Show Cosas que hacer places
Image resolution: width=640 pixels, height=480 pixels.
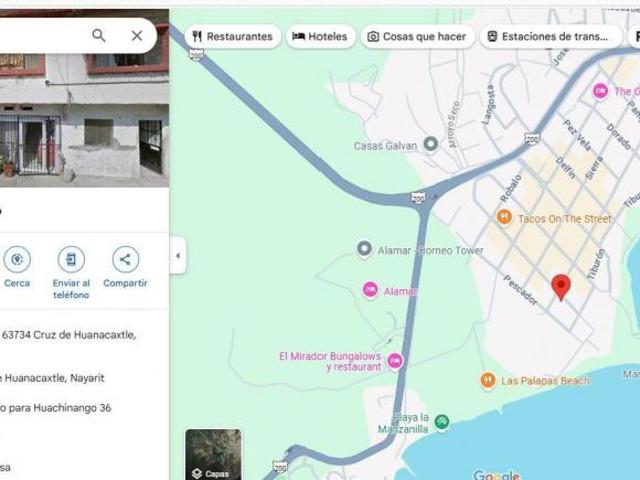click(x=417, y=37)
